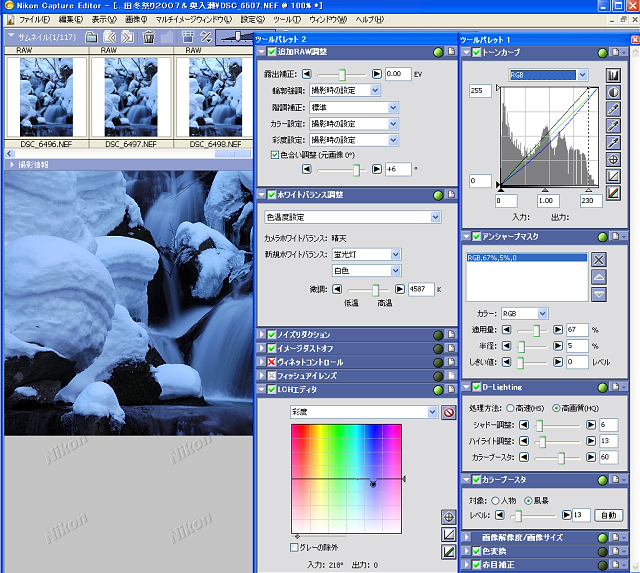The image size is (640, 573).
Task: Expand the イメージダストオフ panel
Action: pos(262,349)
